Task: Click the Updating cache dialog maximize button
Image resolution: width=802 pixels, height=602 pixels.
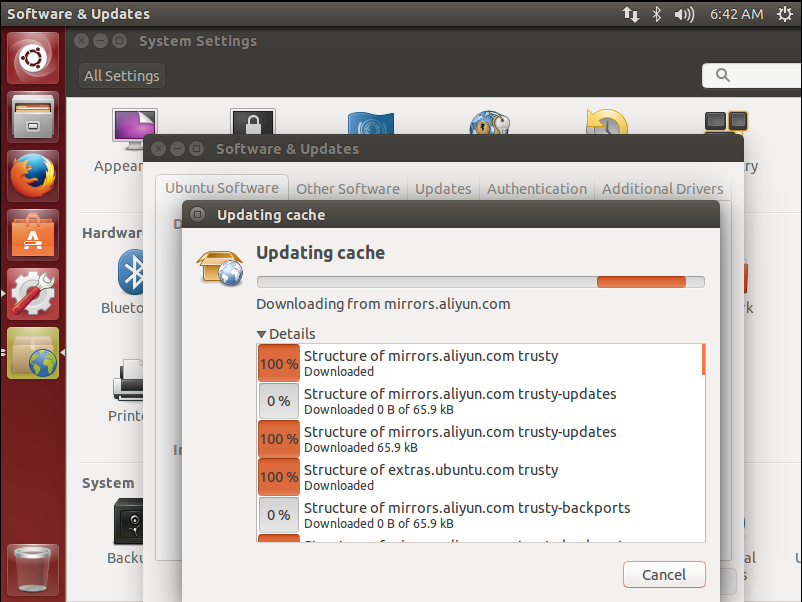Action: [197, 214]
